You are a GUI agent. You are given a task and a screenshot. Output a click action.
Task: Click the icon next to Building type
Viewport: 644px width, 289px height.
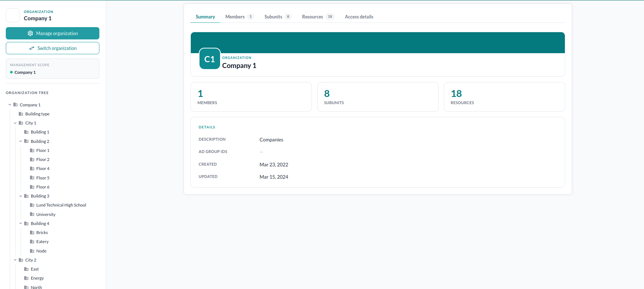21,114
